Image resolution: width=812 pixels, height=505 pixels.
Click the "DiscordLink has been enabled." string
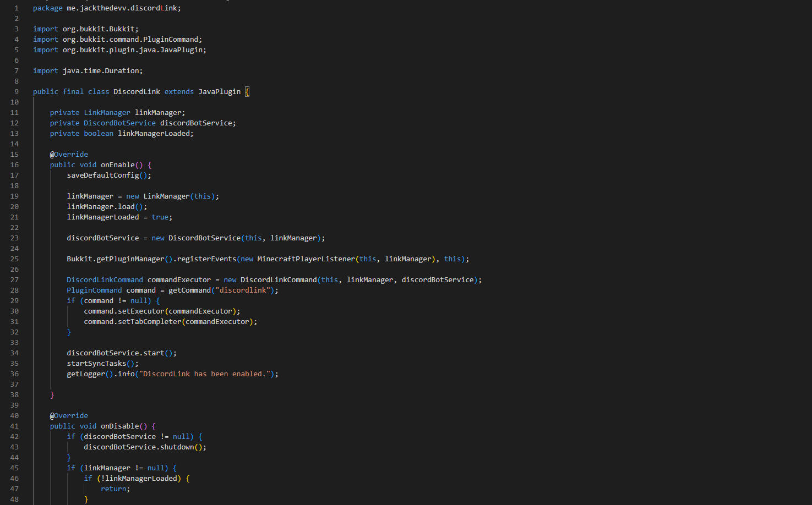(204, 374)
